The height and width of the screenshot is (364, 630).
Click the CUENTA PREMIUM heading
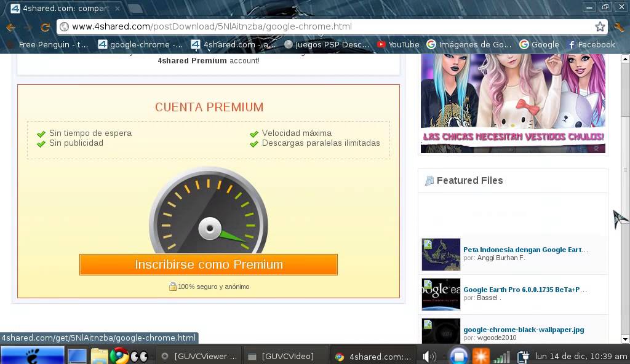coord(209,107)
